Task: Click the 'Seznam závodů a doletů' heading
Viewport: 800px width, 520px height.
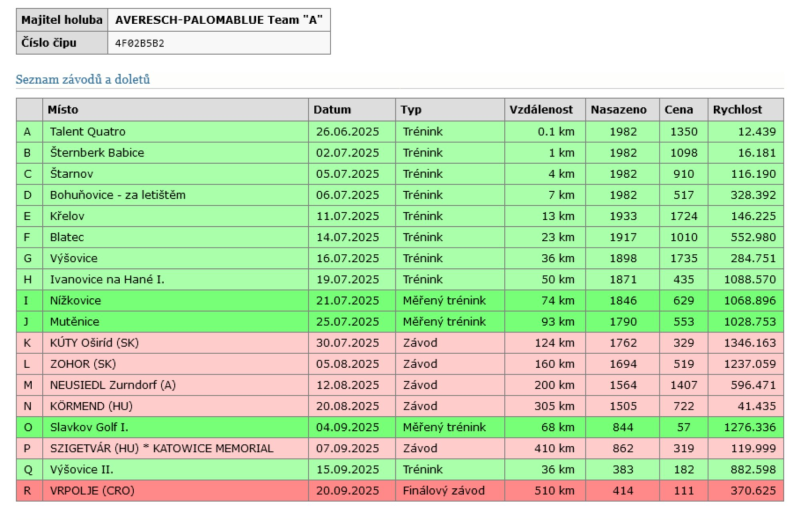Action: pyautogui.click(x=83, y=79)
